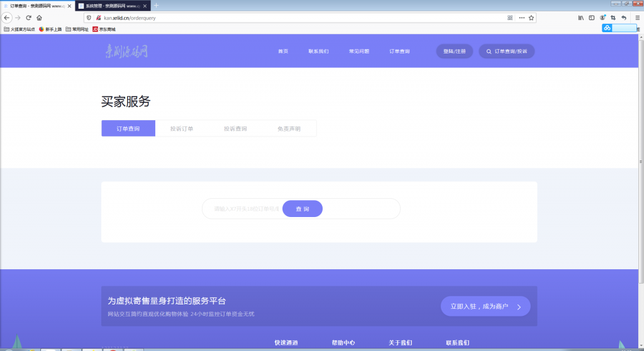
Task: Click the 立即入驻，成为商户 button
Action: coord(485,306)
